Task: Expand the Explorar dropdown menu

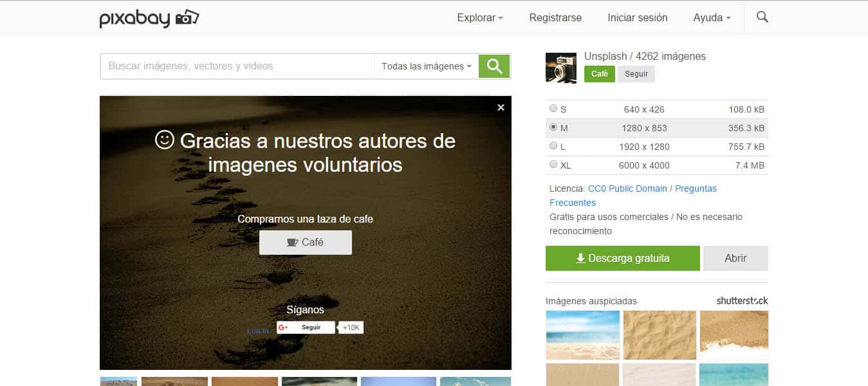Action: (480, 18)
